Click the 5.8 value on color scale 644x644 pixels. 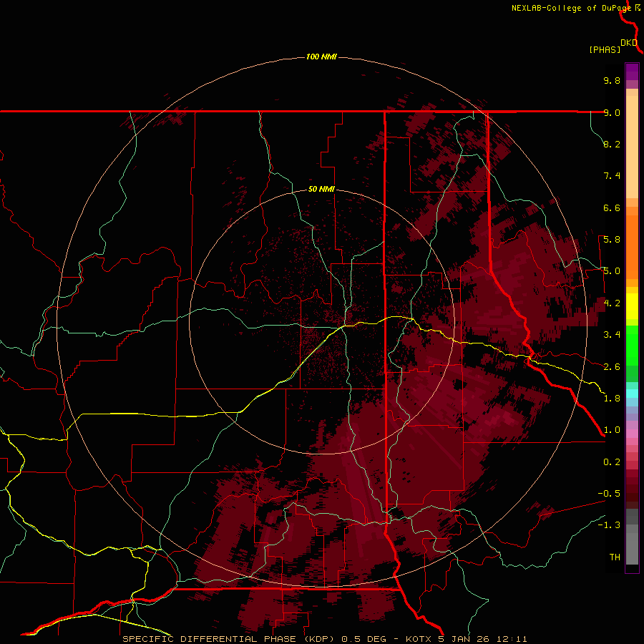point(612,240)
